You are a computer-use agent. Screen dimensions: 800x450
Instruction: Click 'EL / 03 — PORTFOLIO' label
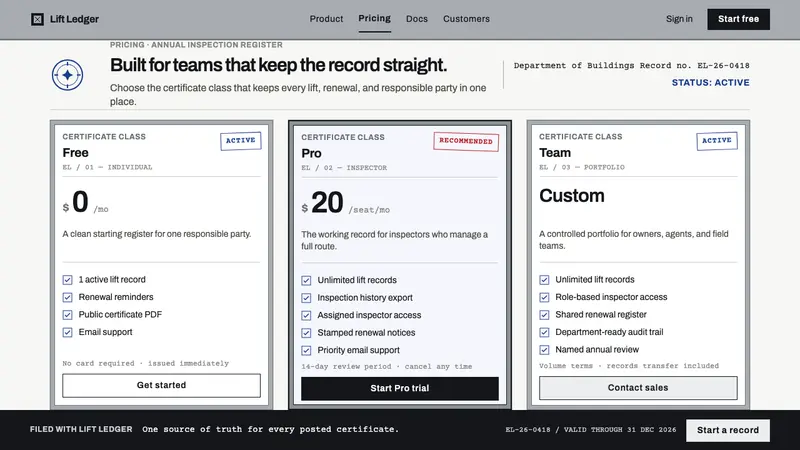582,167
